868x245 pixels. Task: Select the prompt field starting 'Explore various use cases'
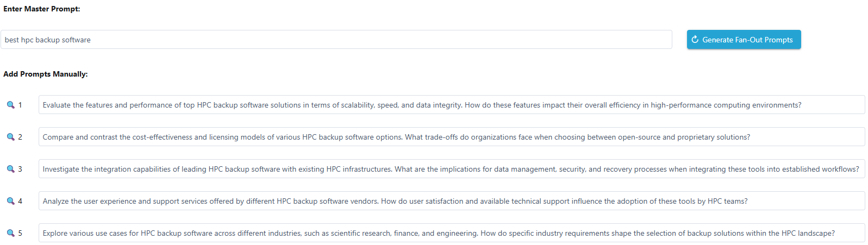[451, 233]
